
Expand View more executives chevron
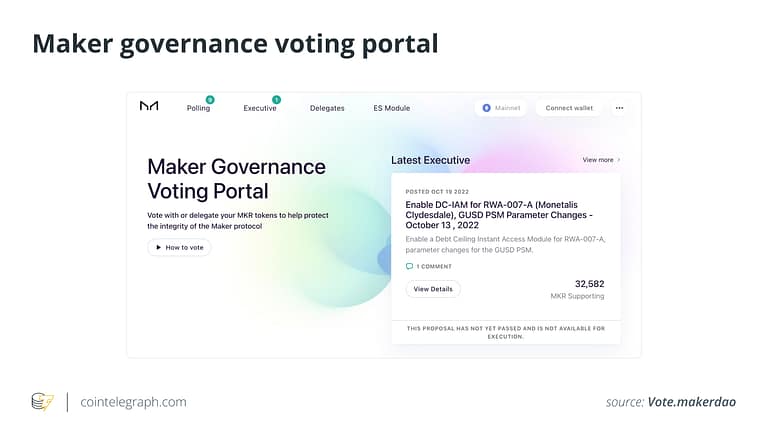click(x=618, y=160)
